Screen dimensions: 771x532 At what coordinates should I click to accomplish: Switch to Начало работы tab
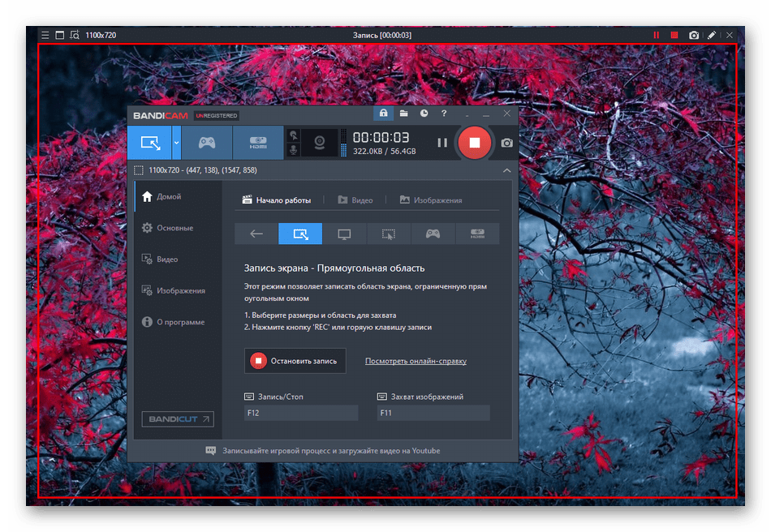[x=277, y=200]
